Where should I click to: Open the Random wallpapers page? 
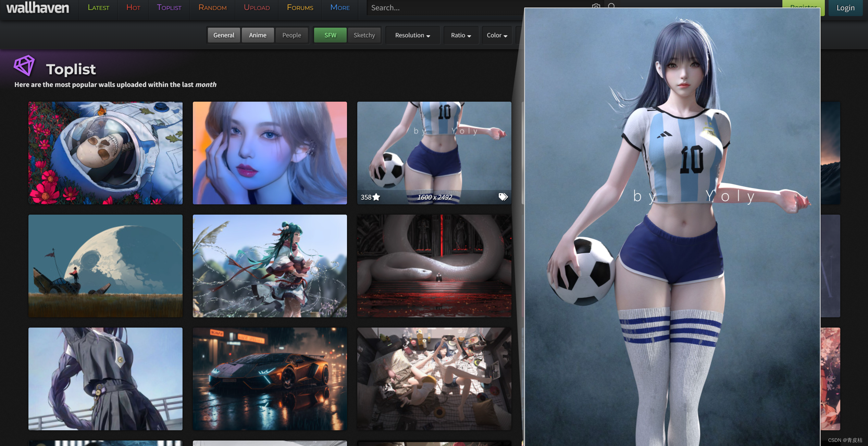pyautogui.click(x=212, y=8)
